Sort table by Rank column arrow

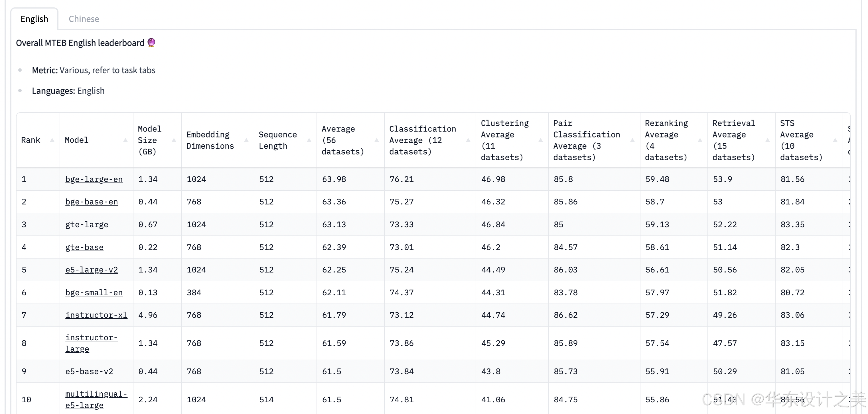(x=52, y=140)
